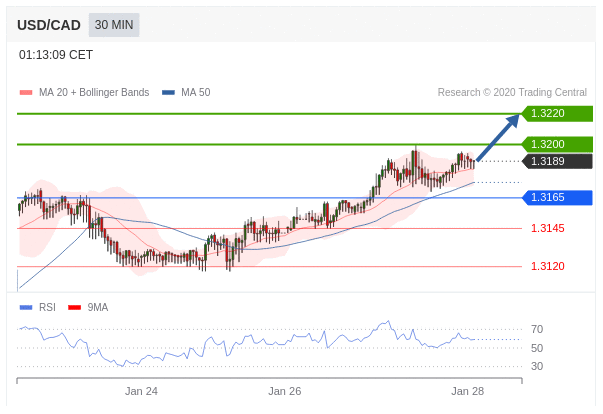
Task: Click the 1.3145 red support label
Action: tap(548, 228)
